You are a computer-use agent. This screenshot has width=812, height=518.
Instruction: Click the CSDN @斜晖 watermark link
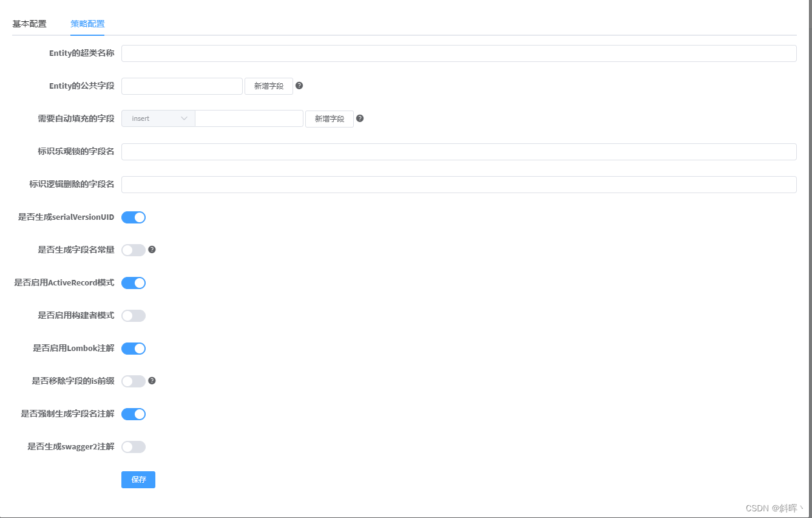[772, 508]
